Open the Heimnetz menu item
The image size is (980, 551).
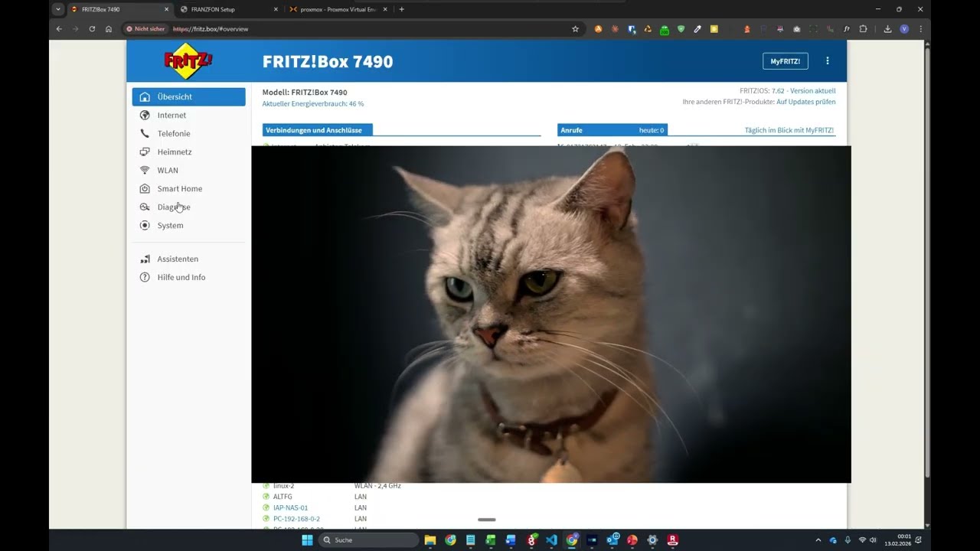tap(188, 152)
